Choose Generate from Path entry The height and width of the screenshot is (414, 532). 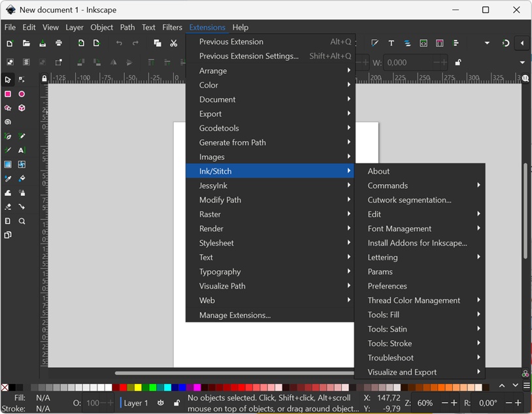[271, 142]
